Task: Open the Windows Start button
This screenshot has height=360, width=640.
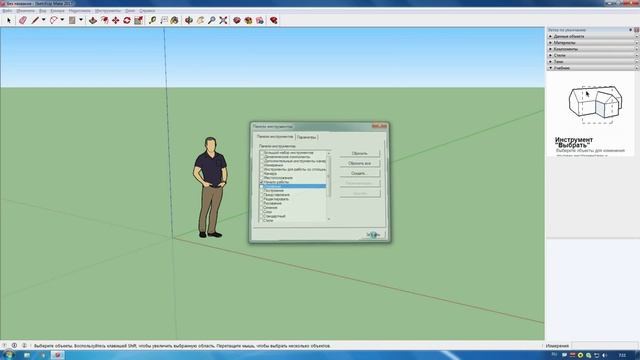Action: click(x=8, y=355)
